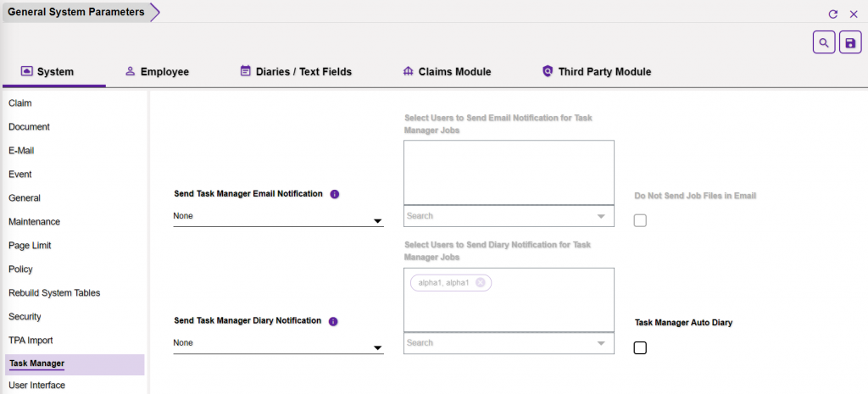Click info icon beside Email Notification label

[334, 194]
